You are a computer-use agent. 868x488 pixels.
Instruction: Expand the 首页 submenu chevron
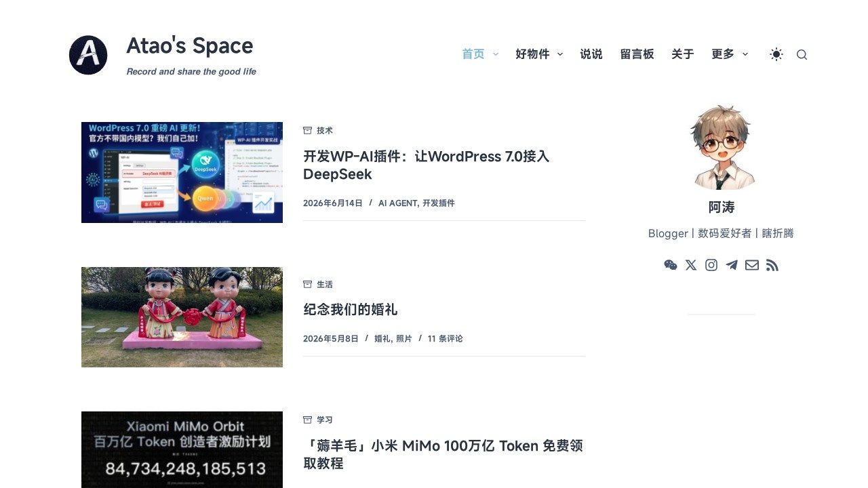click(x=496, y=54)
